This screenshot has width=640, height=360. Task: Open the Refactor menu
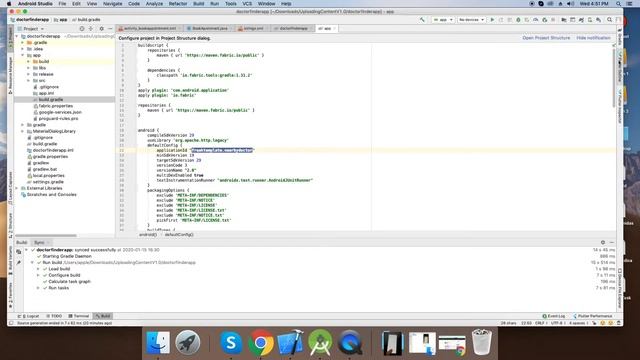pyautogui.click(x=178, y=4)
